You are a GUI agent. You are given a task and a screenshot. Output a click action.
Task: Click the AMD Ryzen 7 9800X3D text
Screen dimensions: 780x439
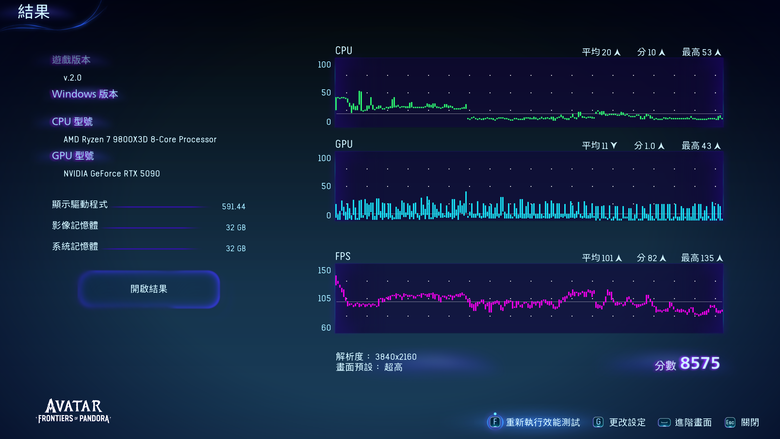tap(140, 140)
